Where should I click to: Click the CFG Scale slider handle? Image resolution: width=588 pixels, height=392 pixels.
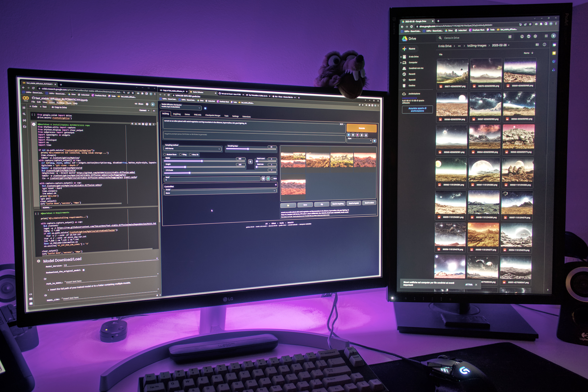pyautogui.click(x=190, y=173)
